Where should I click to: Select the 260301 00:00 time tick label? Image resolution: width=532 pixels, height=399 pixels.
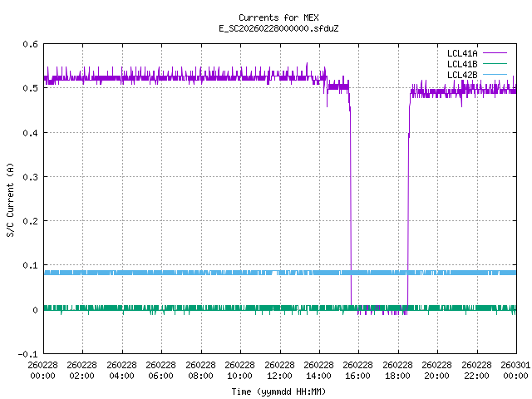(515, 370)
